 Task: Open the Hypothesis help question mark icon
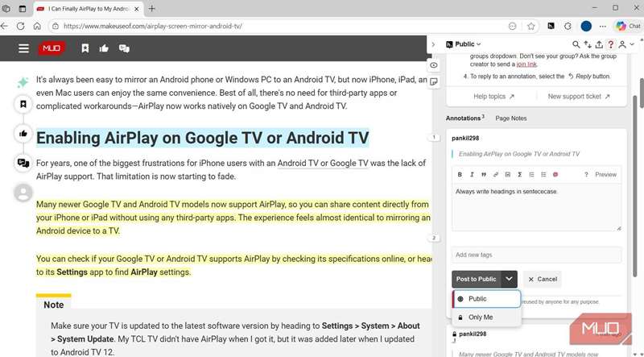(x=611, y=44)
